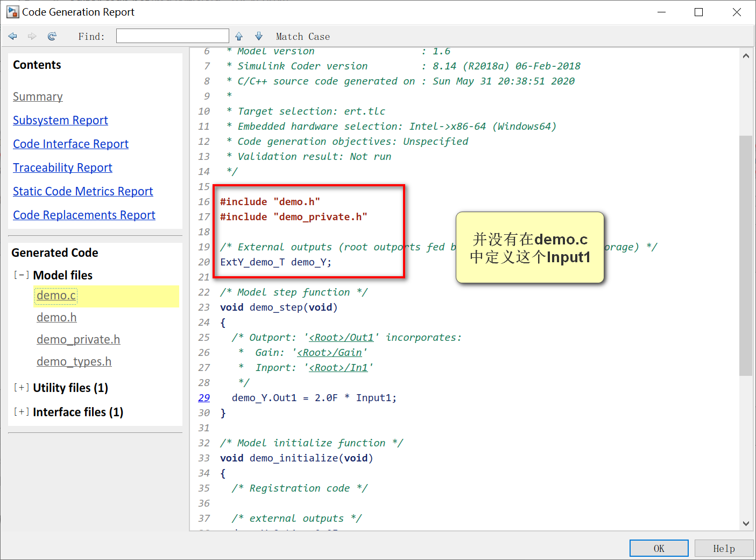The height and width of the screenshot is (560, 756).
Task: Click the <Root>/In1 traceability link
Action: (338, 368)
